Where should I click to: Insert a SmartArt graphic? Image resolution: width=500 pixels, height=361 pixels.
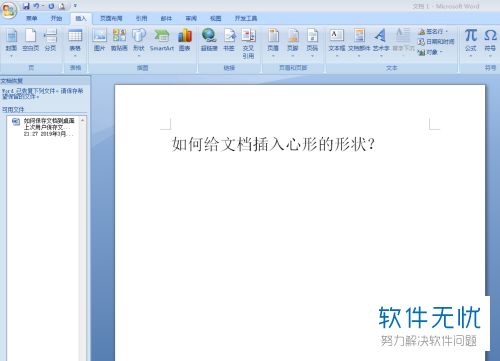pyautogui.click(x=162, y=40)
